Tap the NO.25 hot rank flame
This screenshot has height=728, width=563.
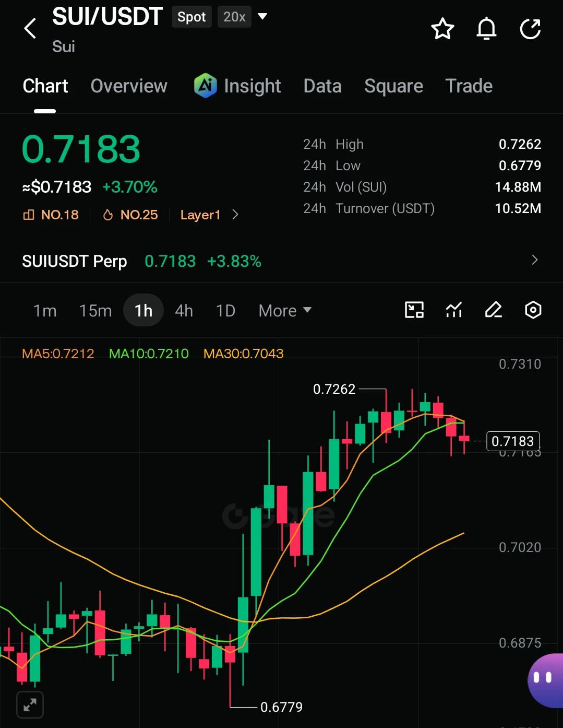click(x=108, y=215)
